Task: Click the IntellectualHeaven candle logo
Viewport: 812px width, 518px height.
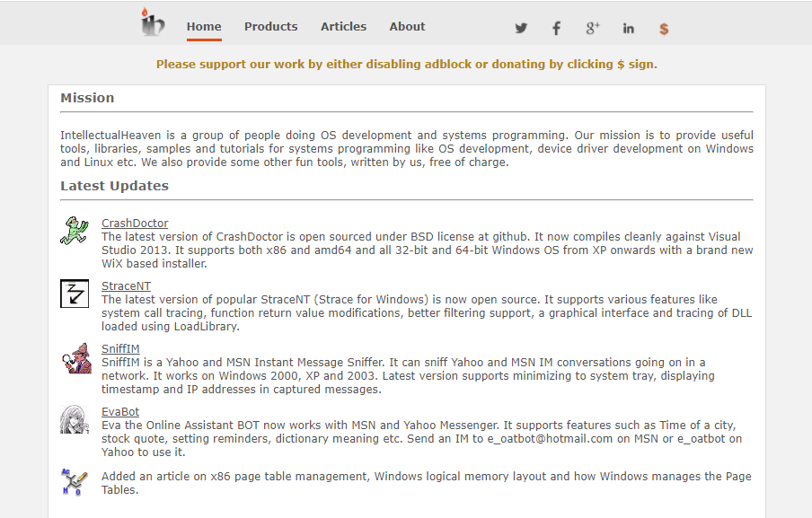Action: pos(153,22)
